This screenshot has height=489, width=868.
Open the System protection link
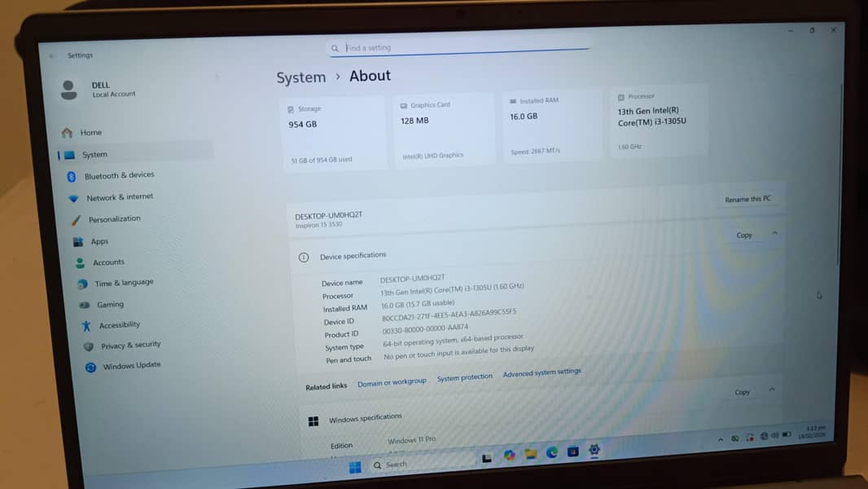point(464,377)
